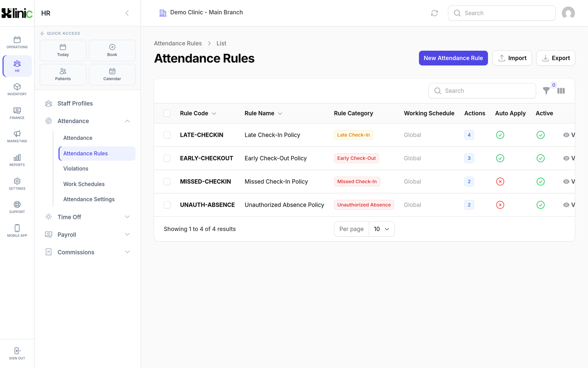Screen dimensions: 588x368
Task: Click the Klinic logo
Action: pos(17,13)
